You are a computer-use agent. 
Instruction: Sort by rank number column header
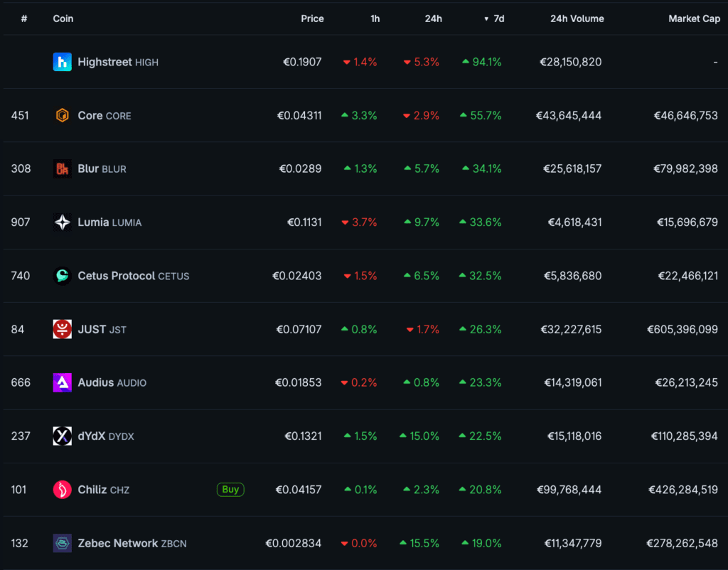[24, 18]
